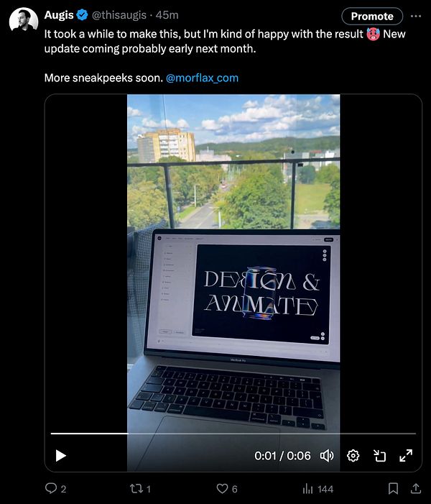Click the Promote button
The width and height of the screenshot is (431, 504).
coord(372,16)
